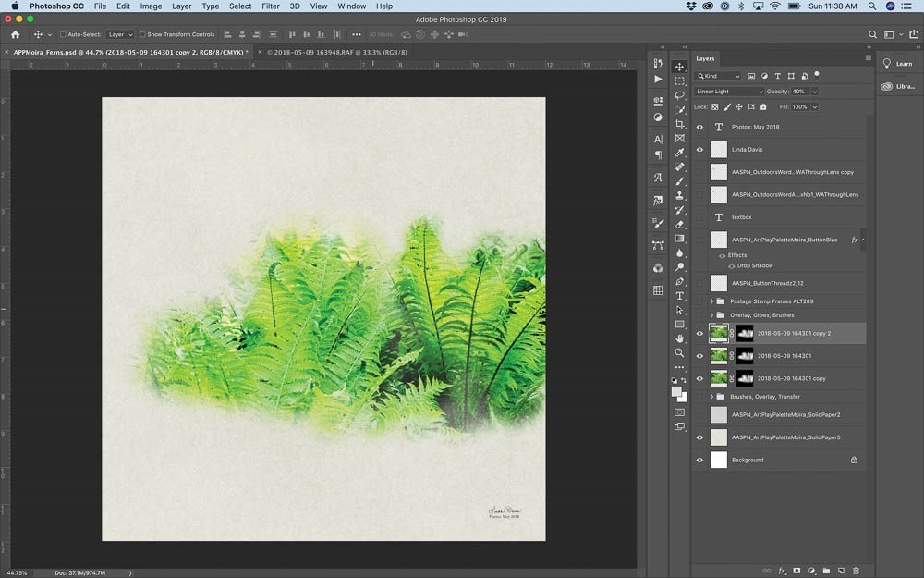Hide the SolidPaper5 layer
Image resolution: width=924 pixels, height=578 pixels.
point(699,437)
